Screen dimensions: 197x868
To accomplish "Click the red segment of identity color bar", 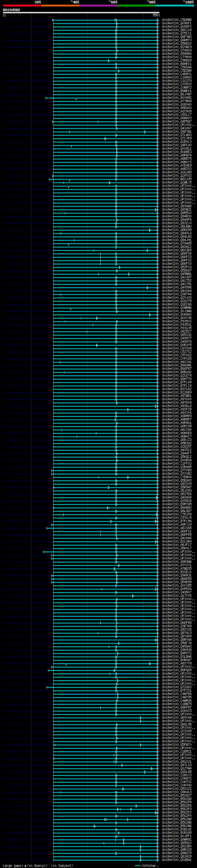I will coord(22,6).
